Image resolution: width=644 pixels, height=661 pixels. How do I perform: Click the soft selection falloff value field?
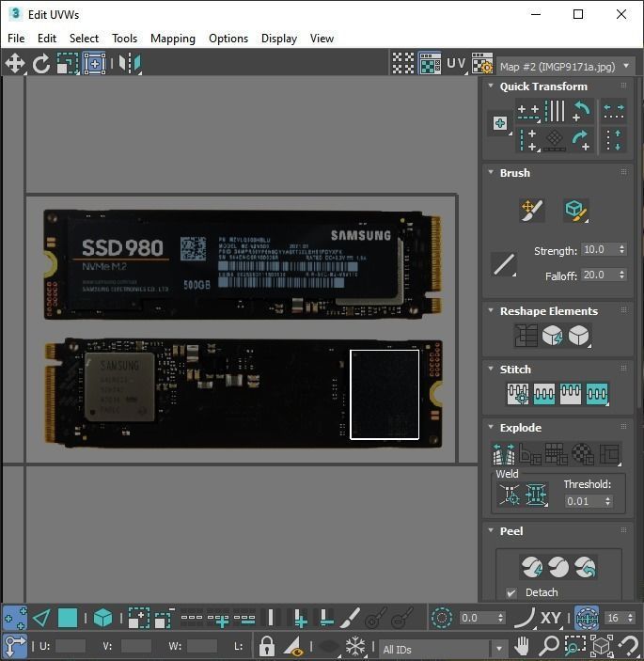477,618
